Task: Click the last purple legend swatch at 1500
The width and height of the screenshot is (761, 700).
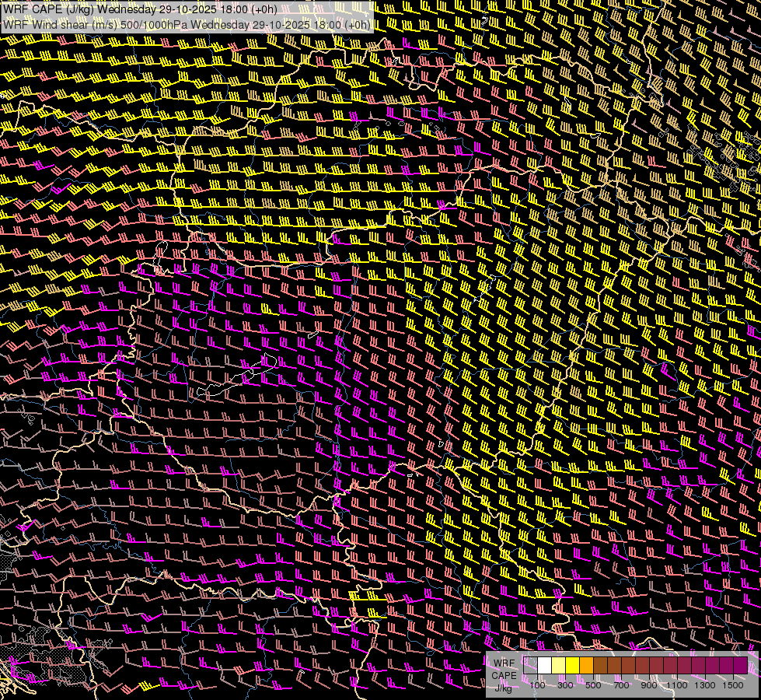Action: (741, 666)
